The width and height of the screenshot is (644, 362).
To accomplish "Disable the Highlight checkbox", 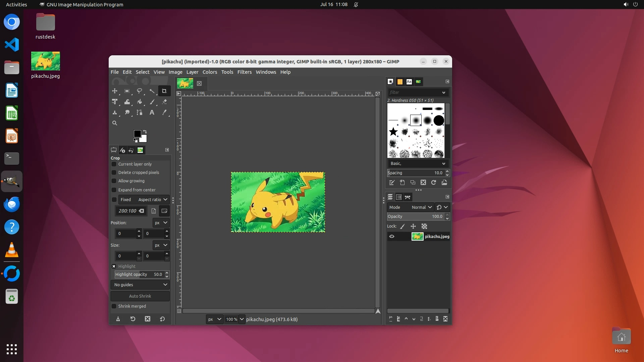I will click(114, 266).
